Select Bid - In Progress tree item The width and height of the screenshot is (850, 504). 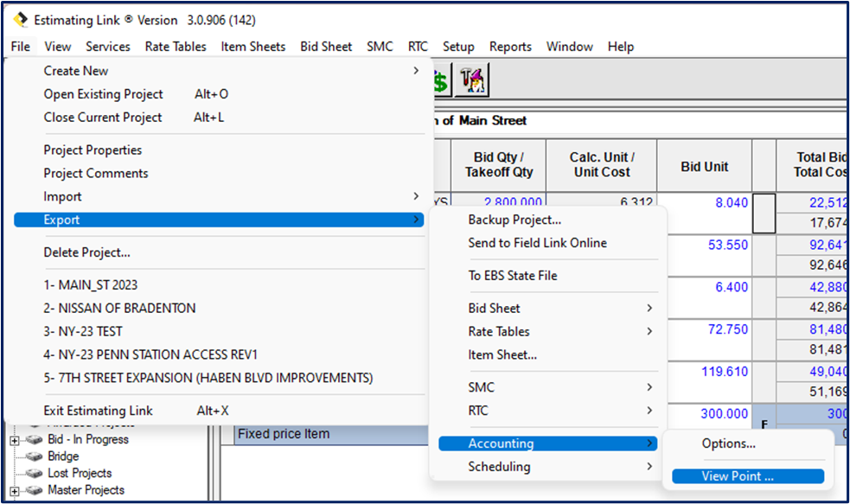click(x=88, y=439)
